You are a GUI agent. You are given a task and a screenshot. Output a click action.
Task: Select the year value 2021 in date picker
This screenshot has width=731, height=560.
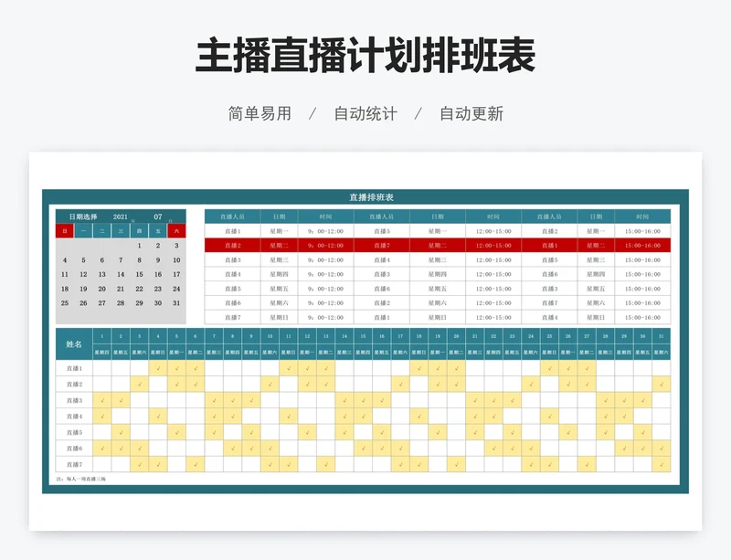pos(120,217)
